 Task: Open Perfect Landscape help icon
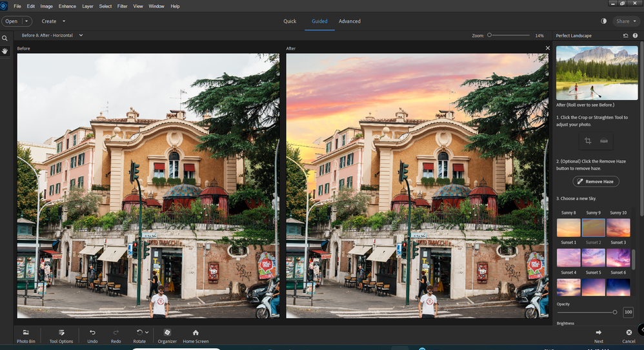pyautogui.click(x=635, y=36)
